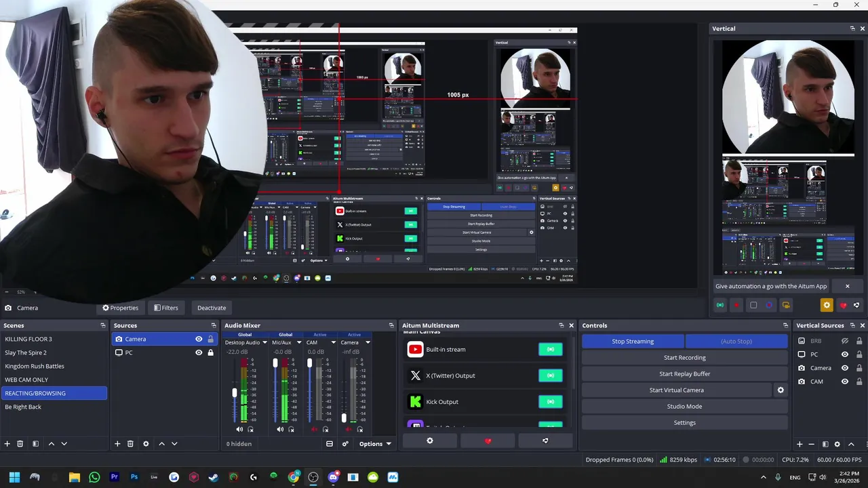This screenshot has width=868, height=488.
Task: Move scene up arrow in Scenes panel
Action: pyautogui.click(x=51, y=444)
